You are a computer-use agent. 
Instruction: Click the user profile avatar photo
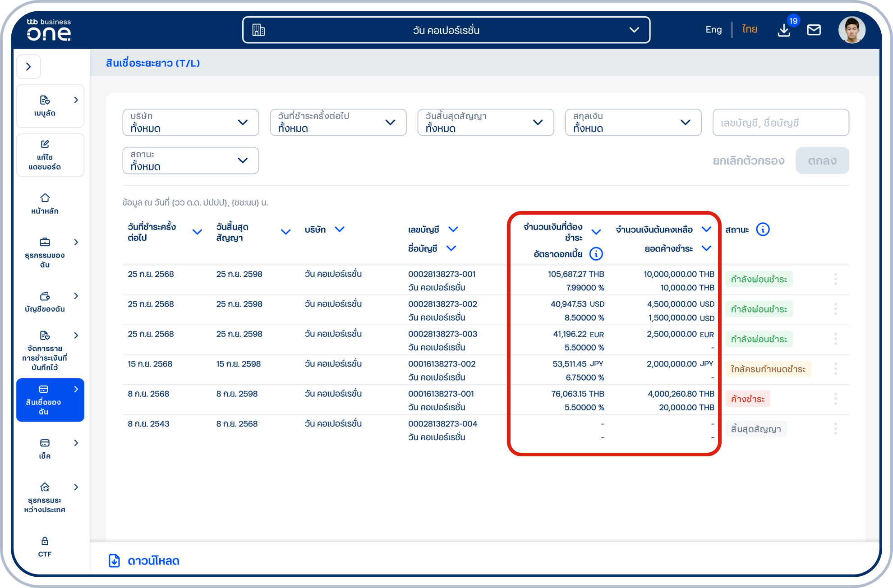coord(852,30)
